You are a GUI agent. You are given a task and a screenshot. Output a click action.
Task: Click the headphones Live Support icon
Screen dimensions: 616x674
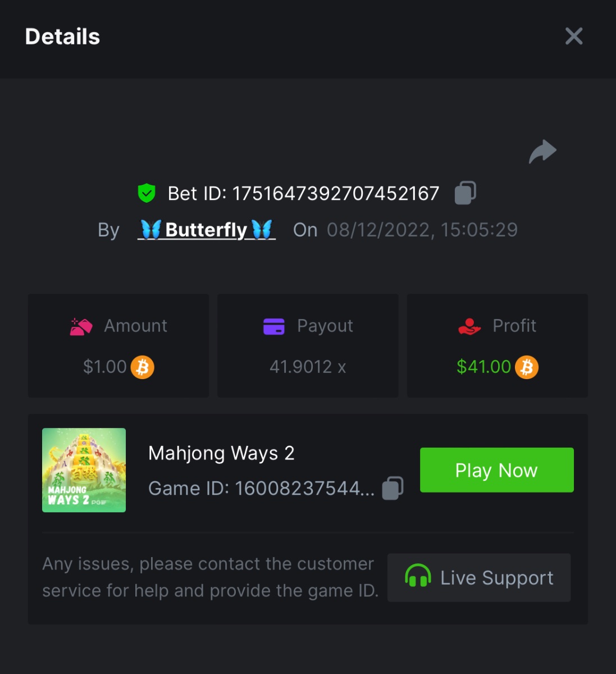[x=418, y=577]
